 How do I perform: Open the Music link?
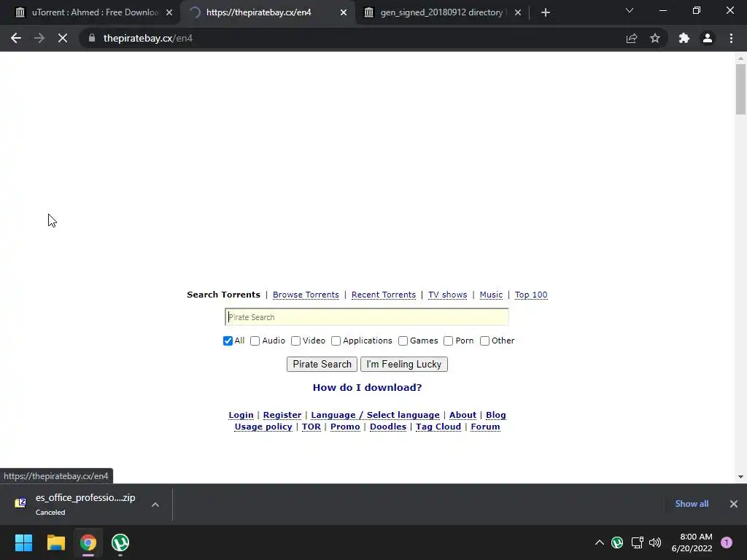[x=491, y=295]
